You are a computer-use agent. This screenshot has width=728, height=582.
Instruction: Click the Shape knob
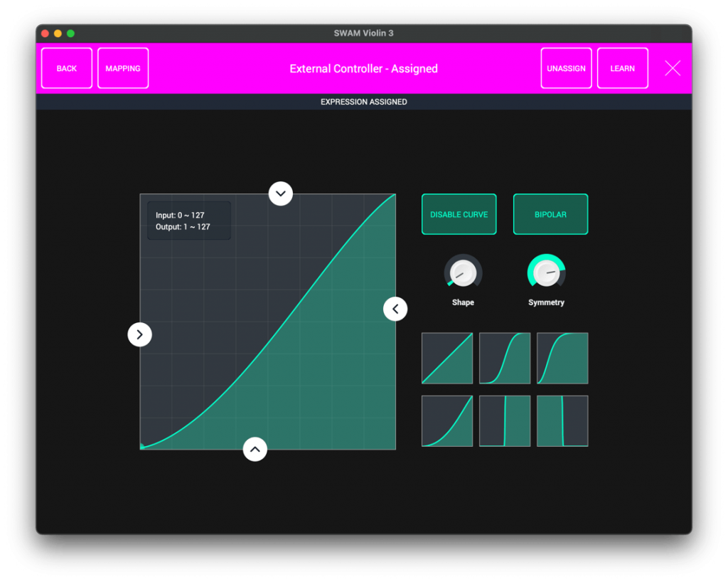coord(463,273)
